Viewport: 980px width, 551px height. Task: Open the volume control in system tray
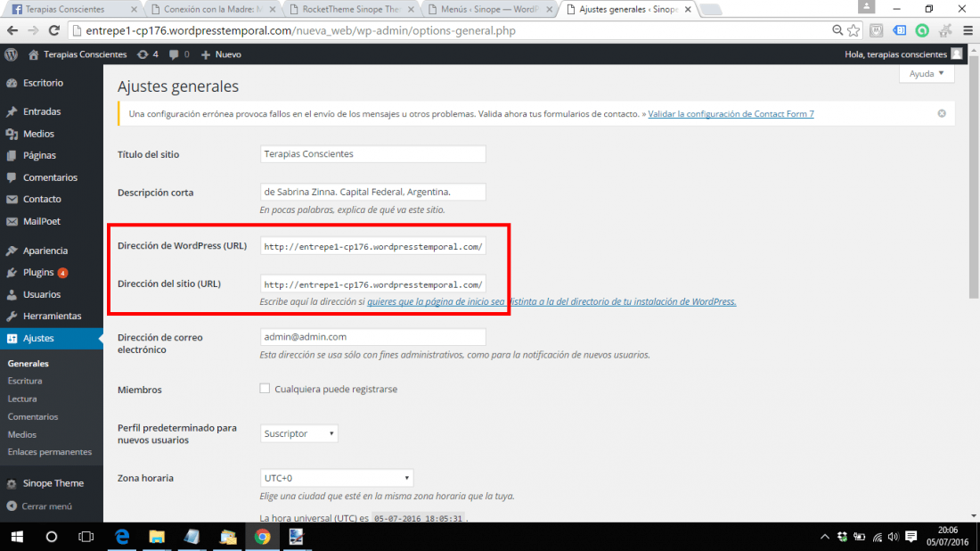tap(893, 538)
